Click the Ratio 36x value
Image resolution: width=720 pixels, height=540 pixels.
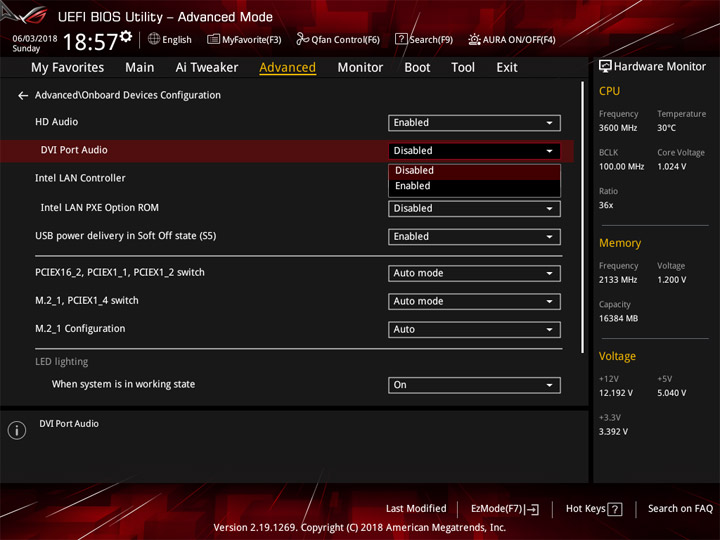[x=606, y=205]
